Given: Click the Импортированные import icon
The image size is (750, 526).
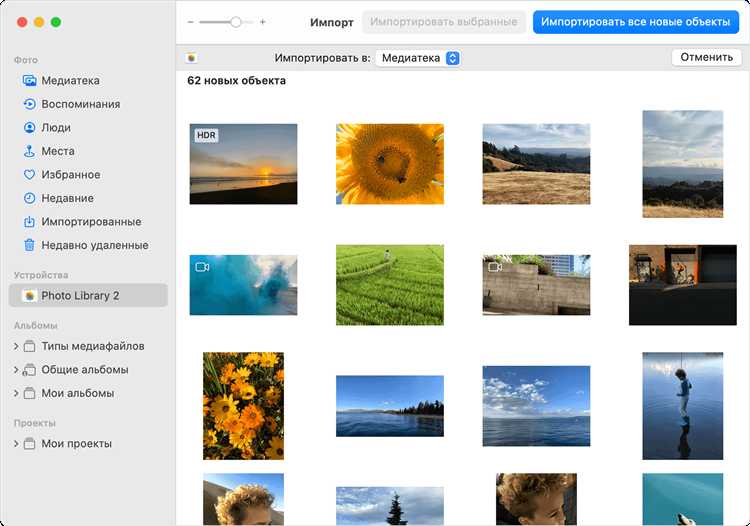Looking at the screenshot, I should [x=29, y=221].
